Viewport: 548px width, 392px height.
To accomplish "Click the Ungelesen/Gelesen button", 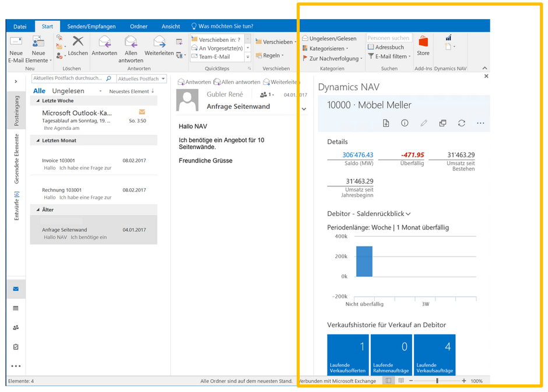I will pos(329,38).
